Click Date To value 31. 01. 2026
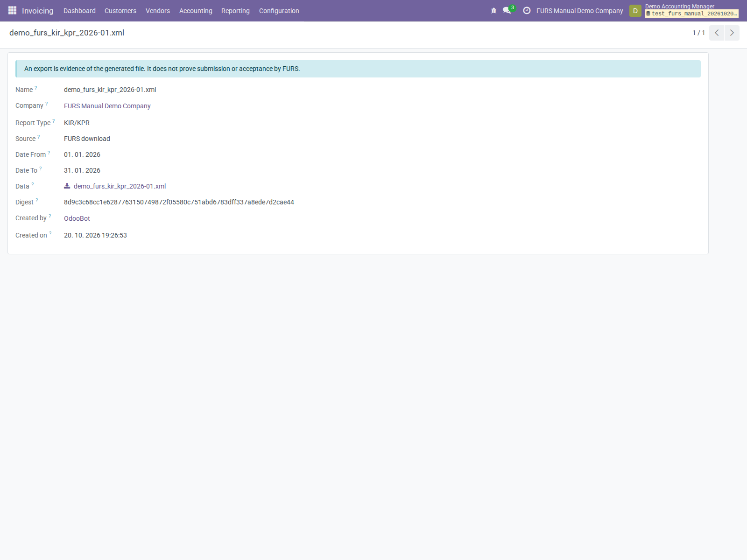Screen dimensions: 747x560 [82, 170]
